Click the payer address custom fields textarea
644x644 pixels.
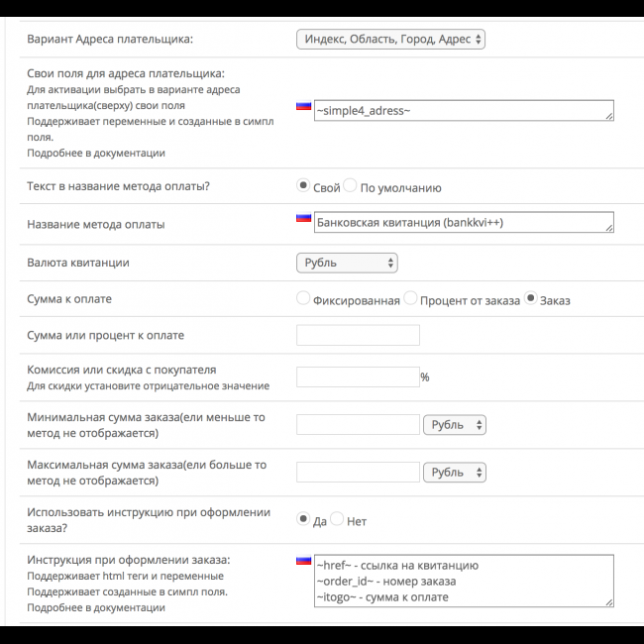463,110
